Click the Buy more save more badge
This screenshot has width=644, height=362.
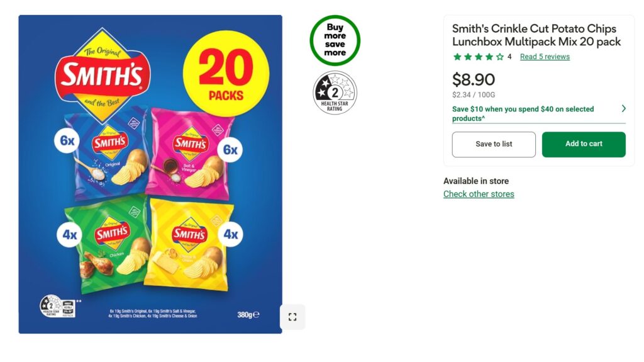(335, 40)
